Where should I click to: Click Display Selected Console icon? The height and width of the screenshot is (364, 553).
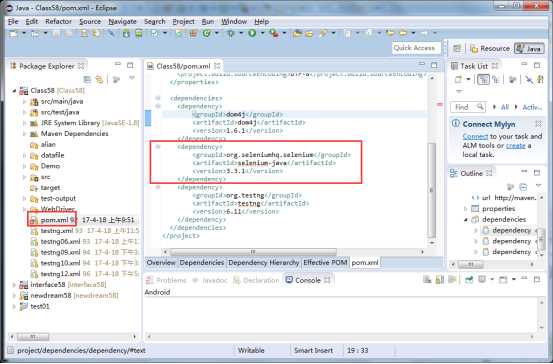point(482,280)
